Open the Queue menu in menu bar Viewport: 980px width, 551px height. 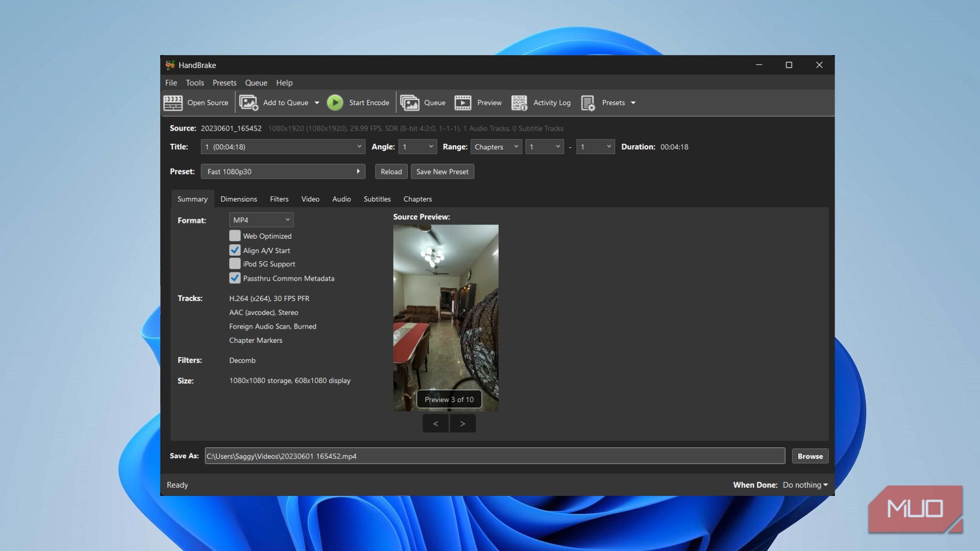point(256,83)
